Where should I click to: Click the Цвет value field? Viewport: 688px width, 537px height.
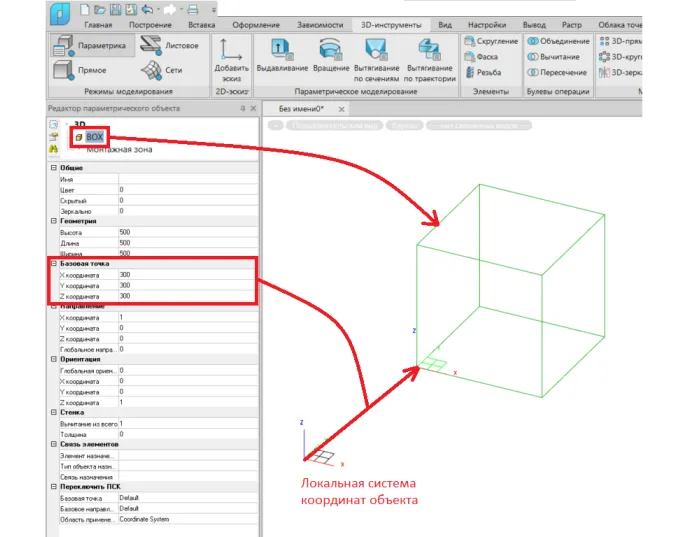click(188, 190)
